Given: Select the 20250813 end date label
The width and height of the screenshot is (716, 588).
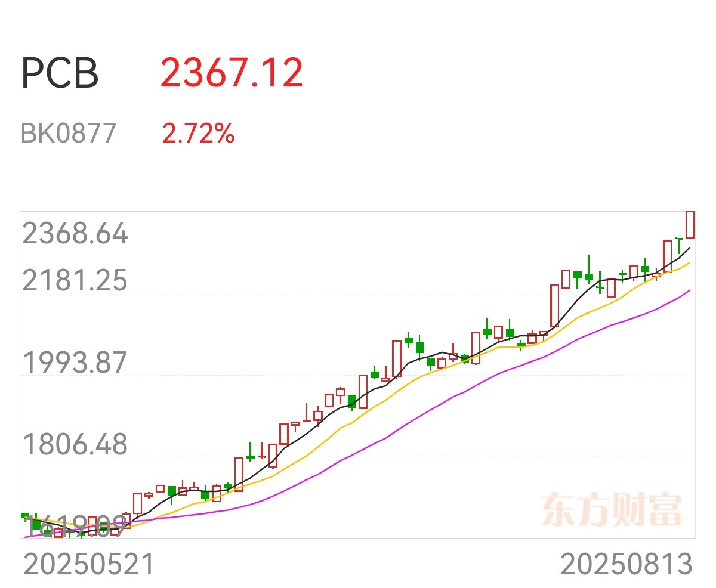Looking at the screenshot, I should (626, 564).
